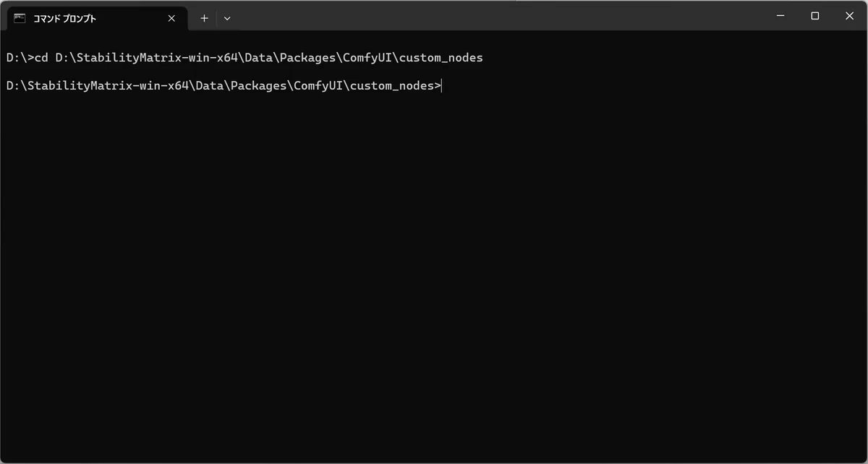868x464 pixels.
Task: Click the Command Prompt icon in the tab
Action: pos(20,18)
